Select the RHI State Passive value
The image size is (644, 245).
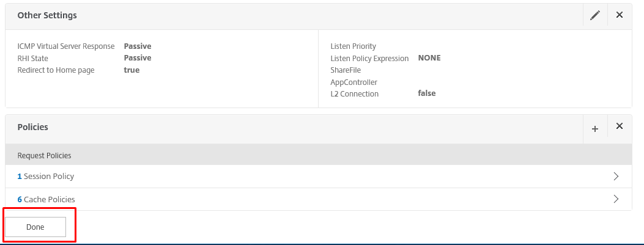[x=138, y=58]
